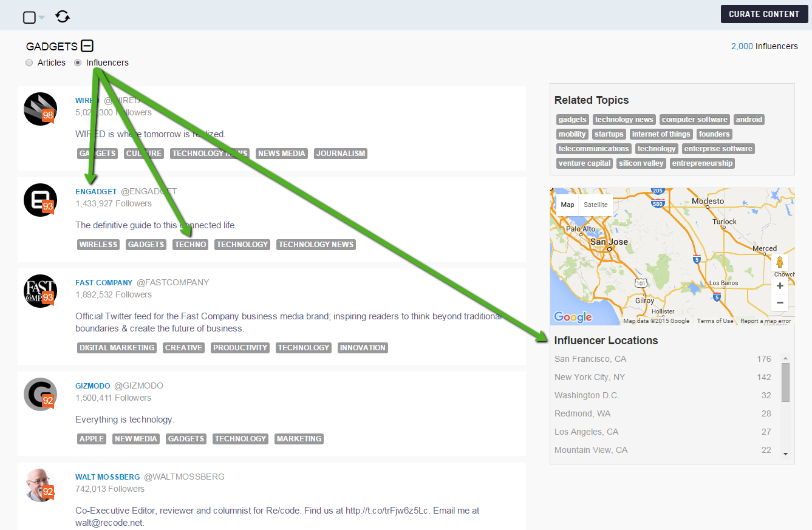Viewport: 812px width, 530px height.
Task: Click the Gizmodo profile avatar
Action: (x=40, y=394)
